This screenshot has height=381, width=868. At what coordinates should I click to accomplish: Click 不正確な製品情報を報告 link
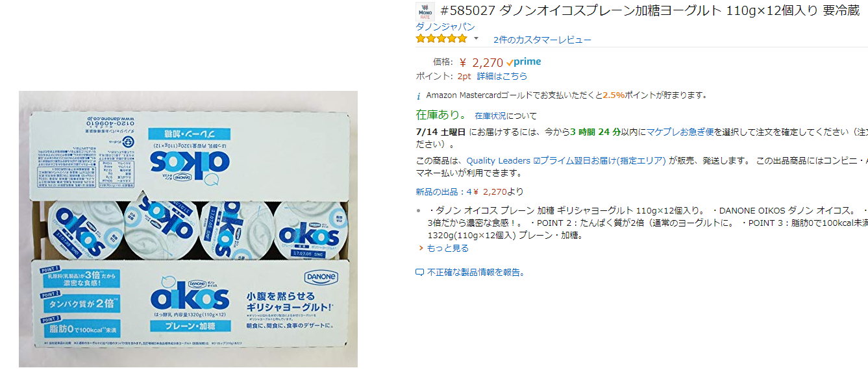tap(475, 273)
